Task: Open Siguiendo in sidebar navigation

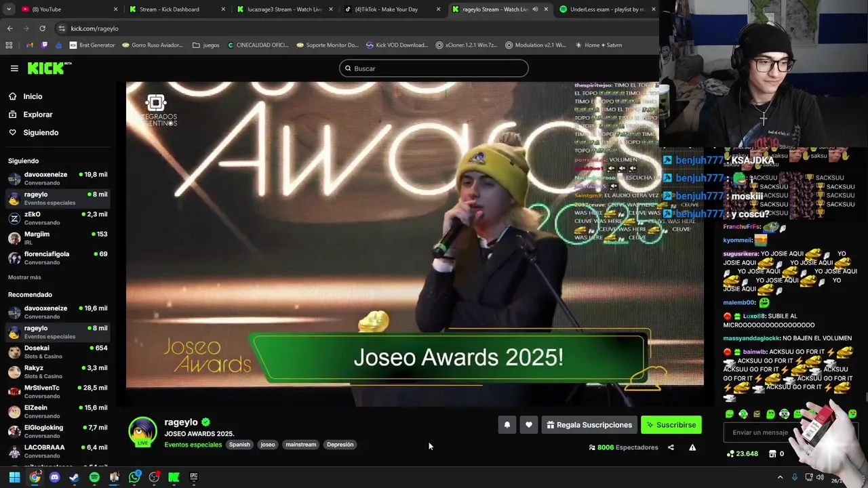Action: tap(41, 133)
